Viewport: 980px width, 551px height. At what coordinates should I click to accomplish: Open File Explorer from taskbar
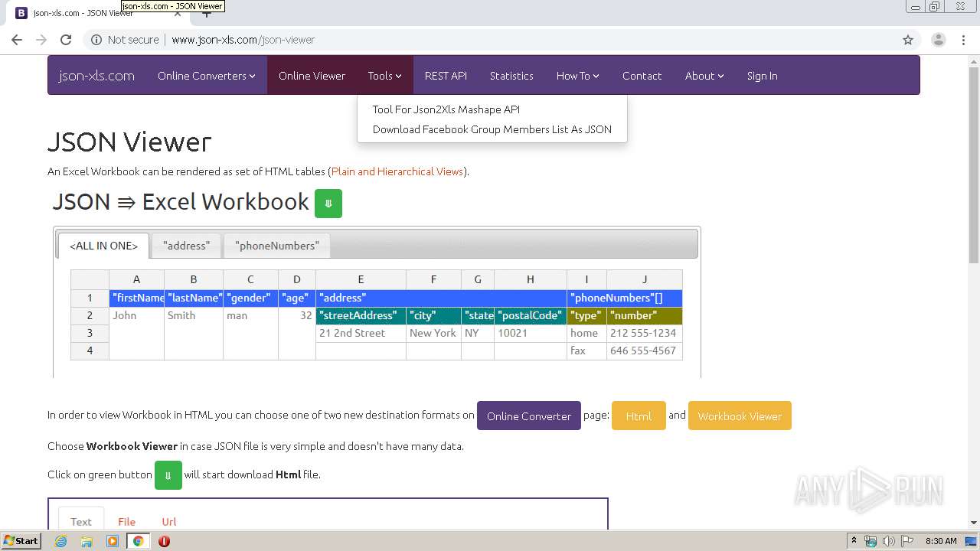pos(87,541)
